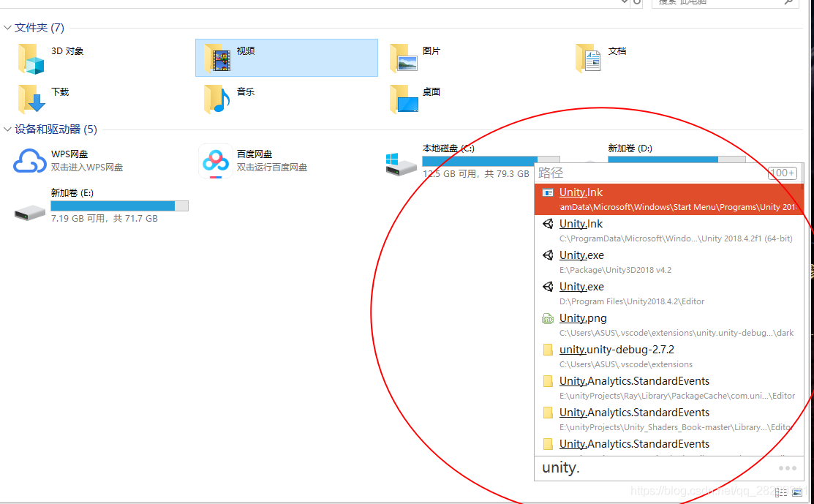This screenshot has height=504, width=814.
Task: Switch Explorer to large icons view
Action: pyautogui.click(x=797, y=492)
